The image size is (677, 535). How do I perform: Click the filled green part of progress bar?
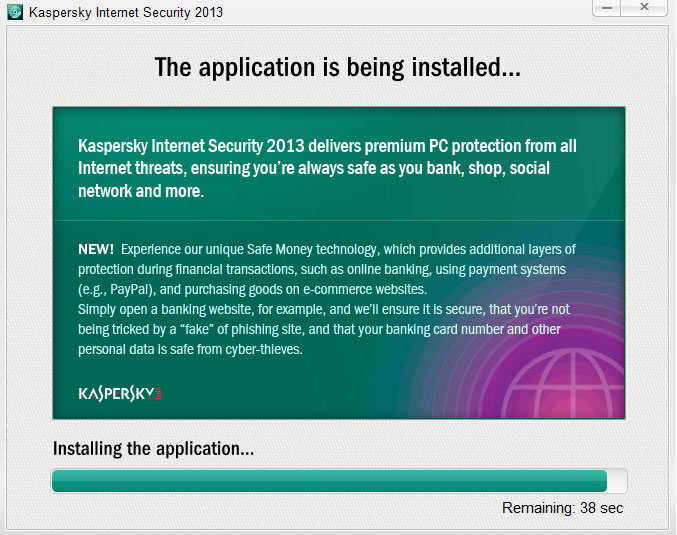328,481
